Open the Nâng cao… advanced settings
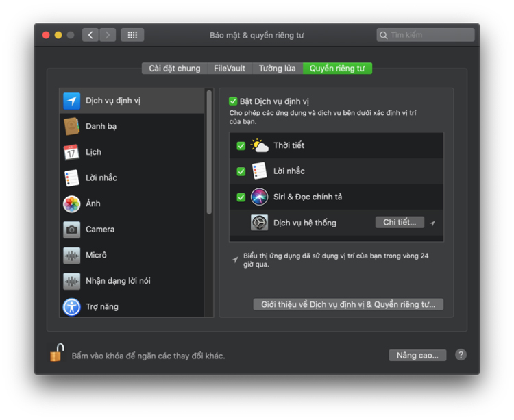The width and height of the screenshot is (514, 420). point(417,355)
